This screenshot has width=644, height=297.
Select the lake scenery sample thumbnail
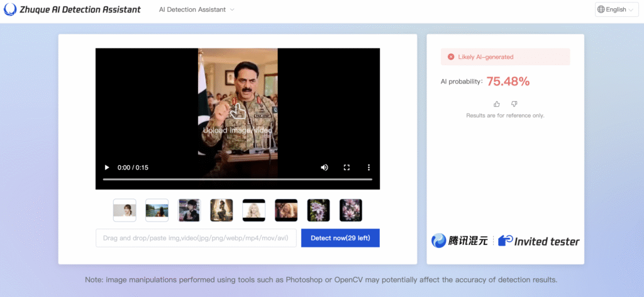(157, 210)
